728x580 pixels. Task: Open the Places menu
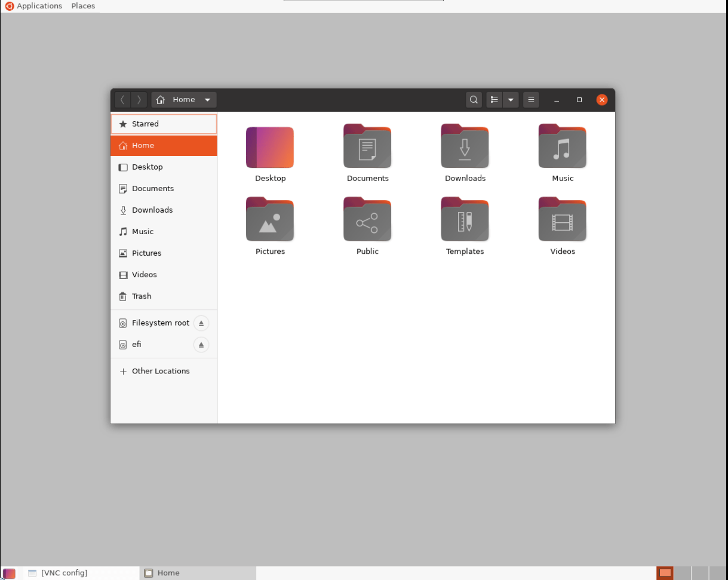[83, 6]
